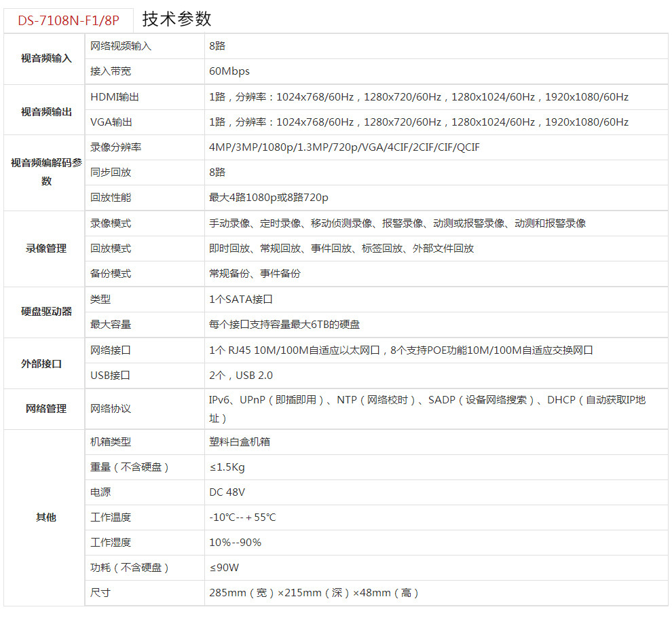Select the 10%--90% value
Image resolution: width=672 pixels, height=618 pixels.
click(x=236, y=543)
